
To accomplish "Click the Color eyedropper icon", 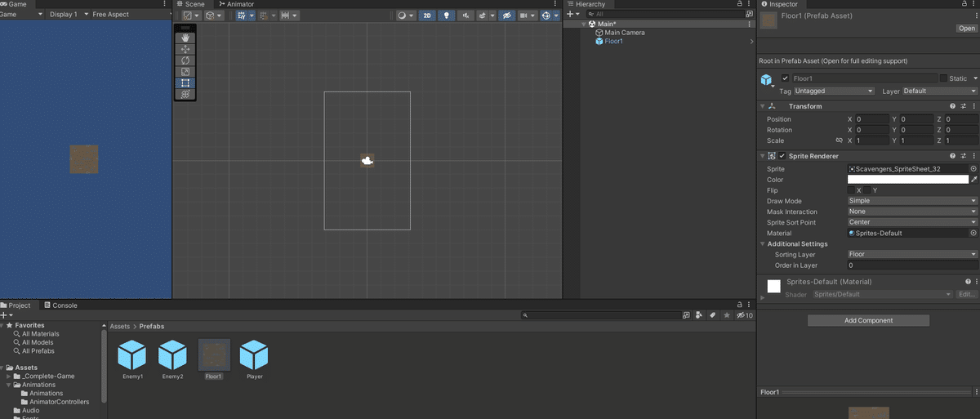I will [x=974, y=180].
